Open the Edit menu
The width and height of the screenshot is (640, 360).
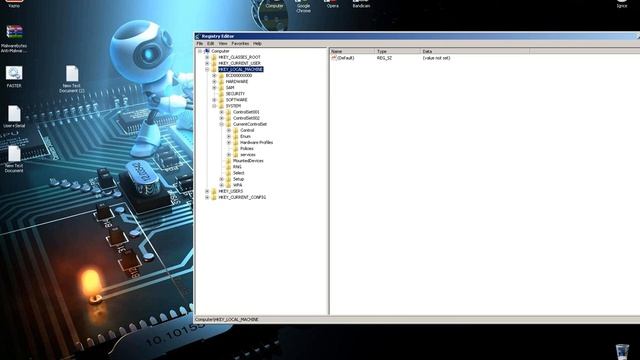(211, 43)
